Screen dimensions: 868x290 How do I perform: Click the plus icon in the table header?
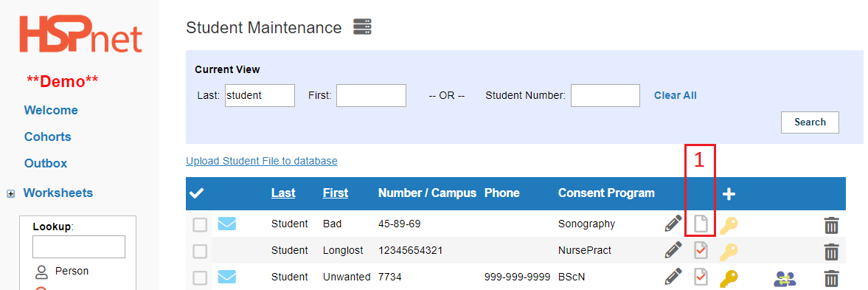(729, 193)
